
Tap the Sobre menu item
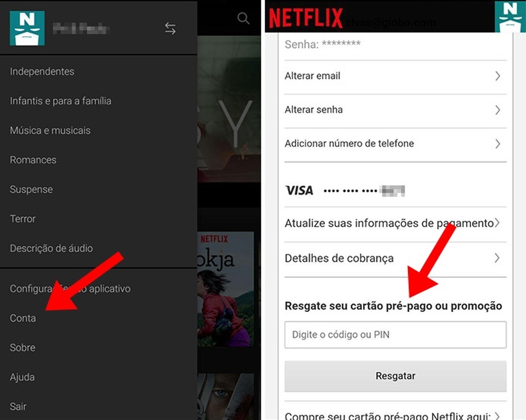22,347
